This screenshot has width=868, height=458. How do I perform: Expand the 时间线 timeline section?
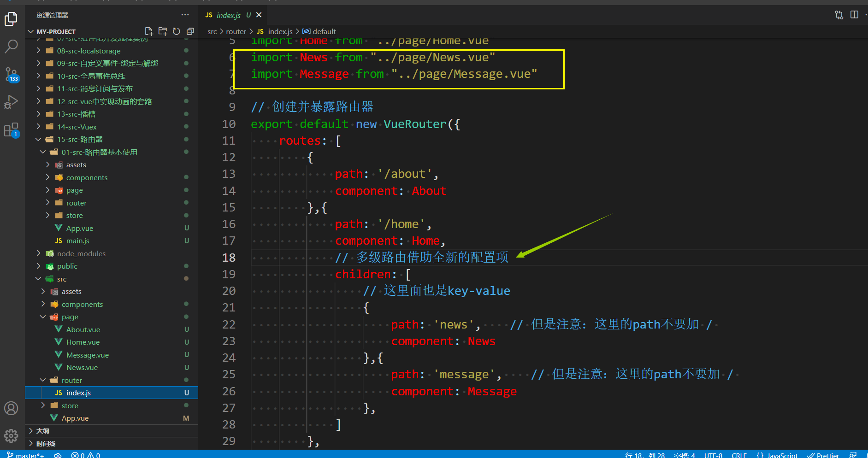pos(112,444)
